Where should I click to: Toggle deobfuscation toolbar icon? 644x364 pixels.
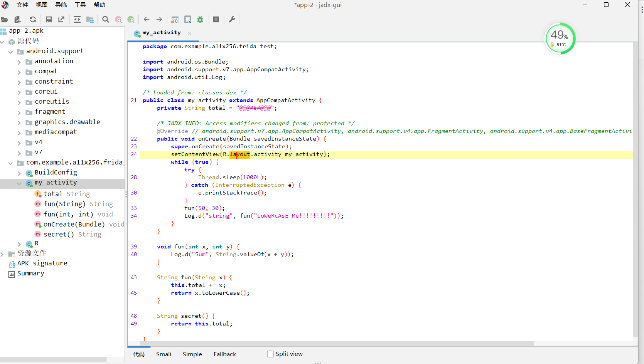175,20
